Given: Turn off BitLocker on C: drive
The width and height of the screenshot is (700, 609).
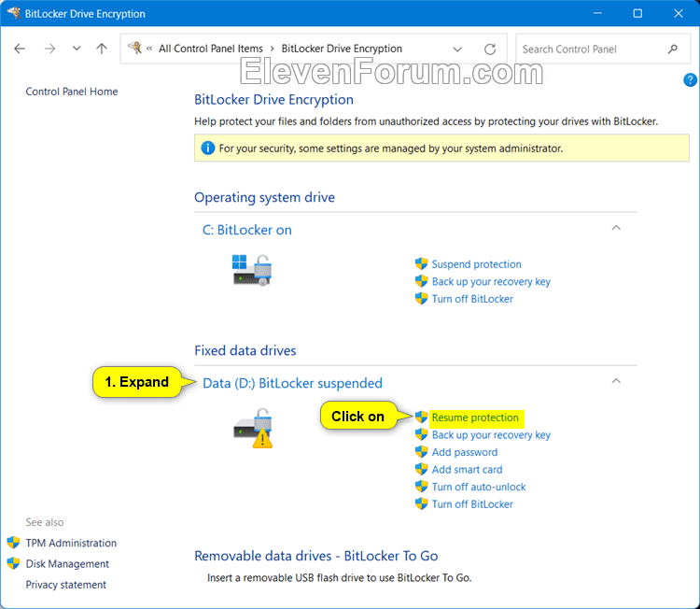Looking at the screenshot, I should [x=472, y=299].
